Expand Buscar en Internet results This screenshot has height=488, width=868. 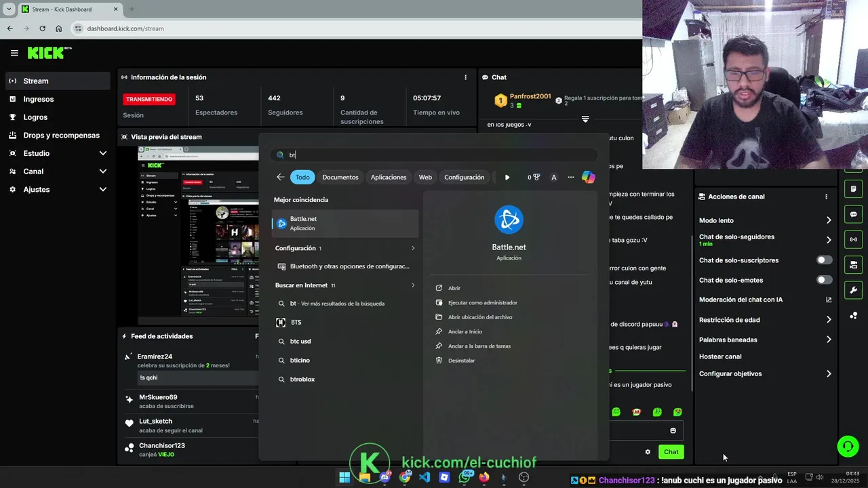tap(412, 285)
